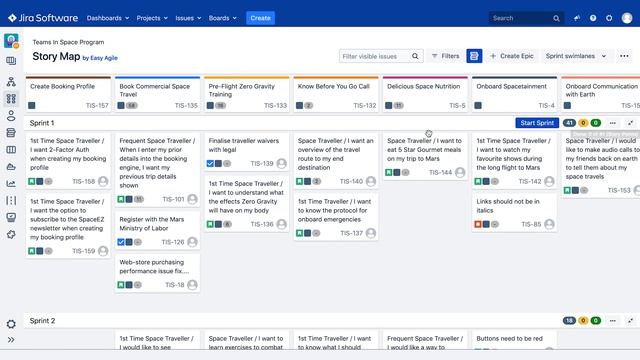Open the backlog sidebar icon
The height and width of the screenshot is (360, 640).
[x=11, y=133]
